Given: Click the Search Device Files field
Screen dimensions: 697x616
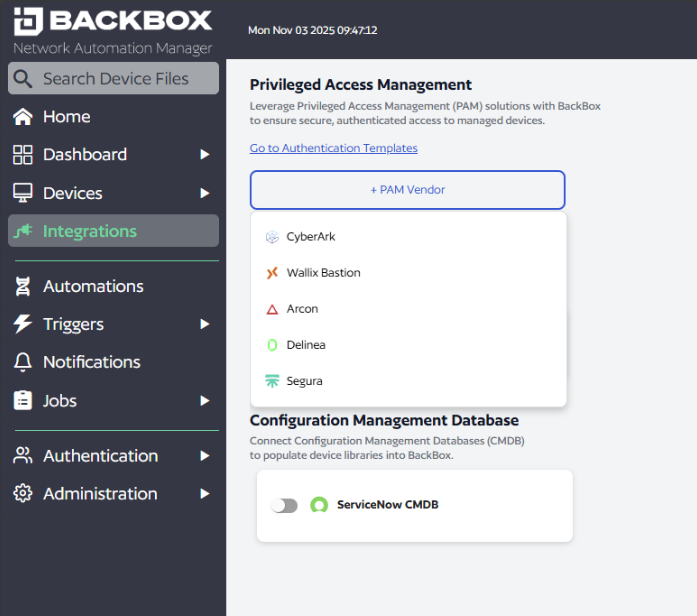Looking at the screenshot, I should 114,79.
